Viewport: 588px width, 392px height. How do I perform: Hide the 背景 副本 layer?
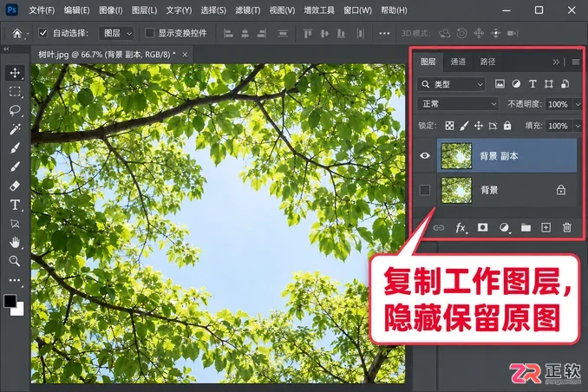point(424,156)
